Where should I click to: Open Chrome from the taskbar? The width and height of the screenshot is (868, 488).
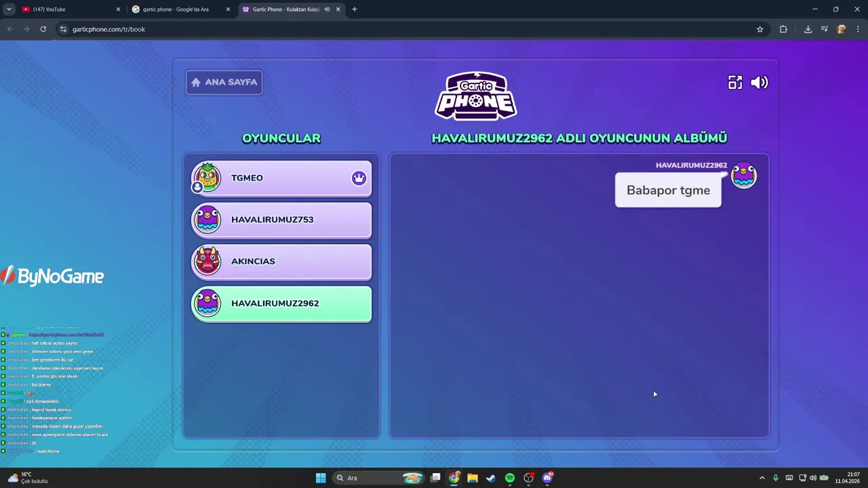click(x=454, y=478)
